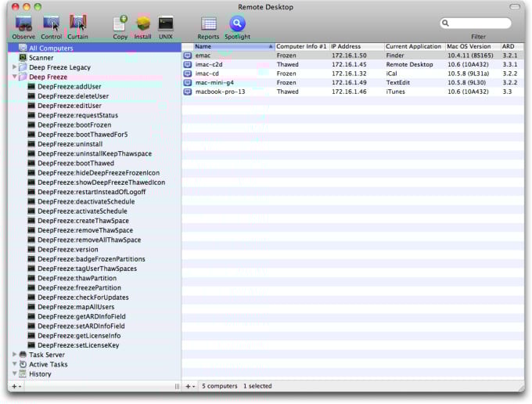Sort by the ARD column

pos(512,46)
